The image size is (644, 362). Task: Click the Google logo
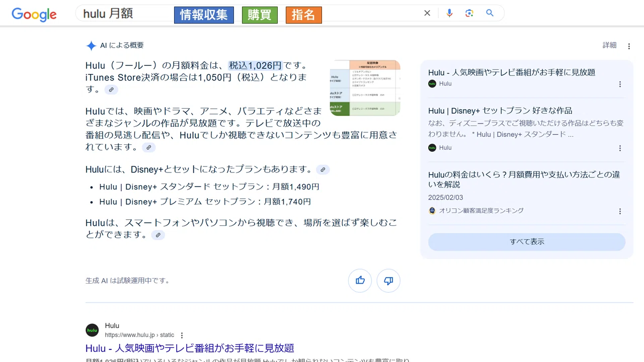pyautogui.click(x=34, y=14)
